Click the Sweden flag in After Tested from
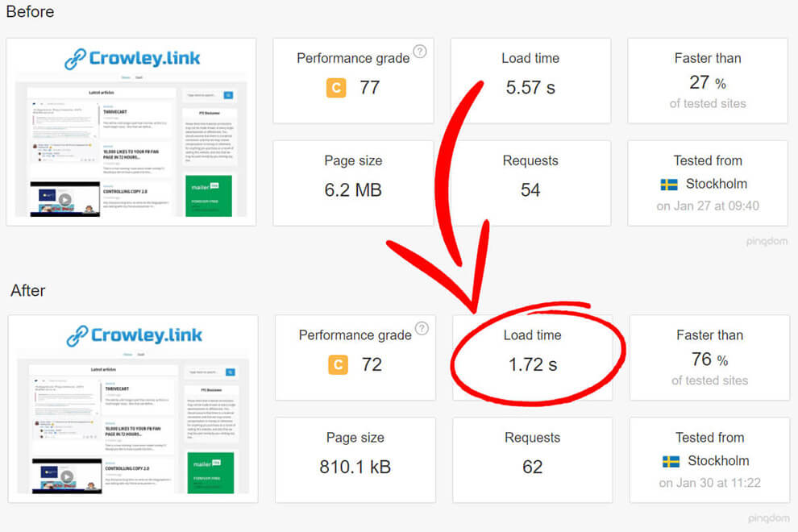 (x=671, y=462)
